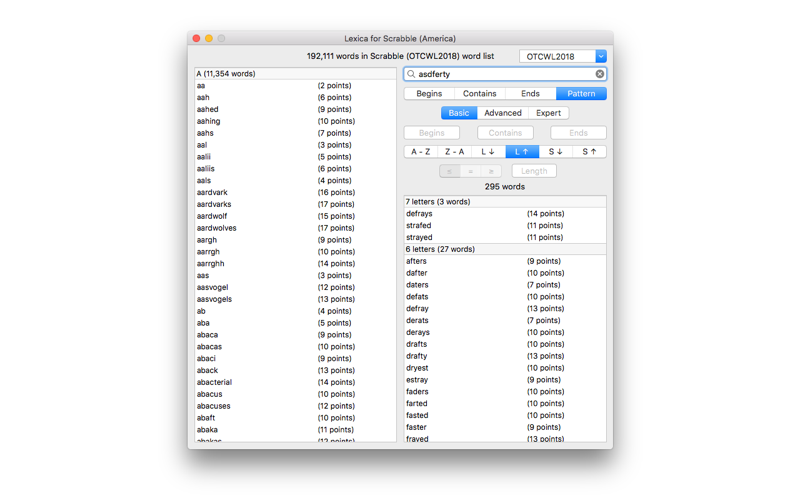Select the Contains search mode tab
The width and height of the screenshot is (800, 500).
tap(480, 94)
